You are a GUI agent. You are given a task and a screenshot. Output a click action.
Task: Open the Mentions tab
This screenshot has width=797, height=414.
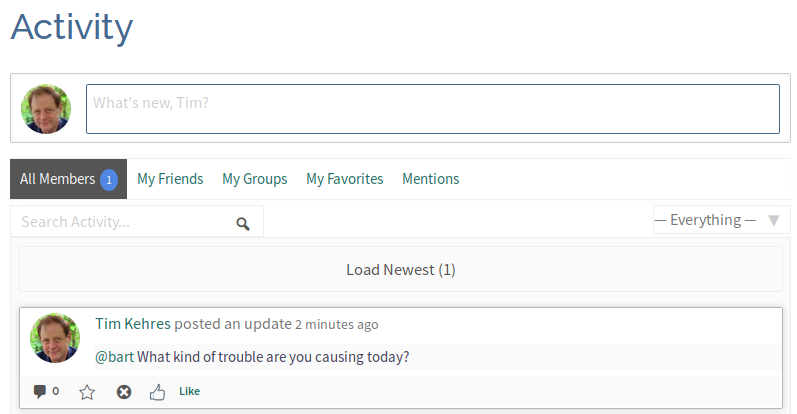coord(430,179)
